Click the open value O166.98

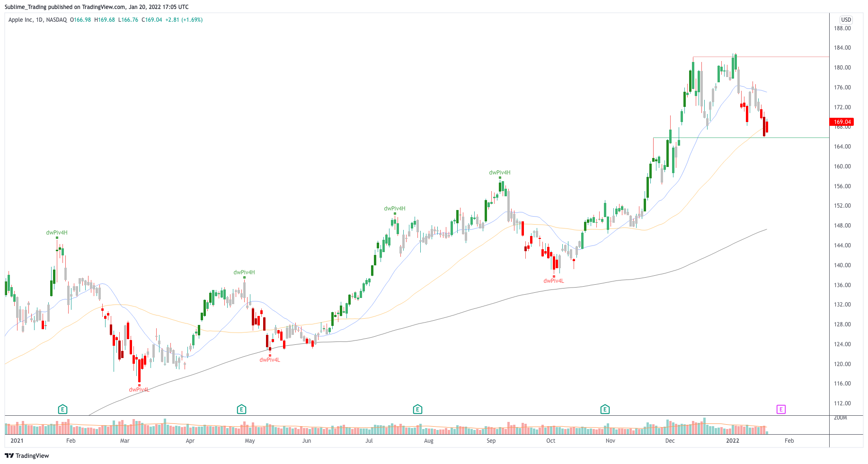[80, 20]
